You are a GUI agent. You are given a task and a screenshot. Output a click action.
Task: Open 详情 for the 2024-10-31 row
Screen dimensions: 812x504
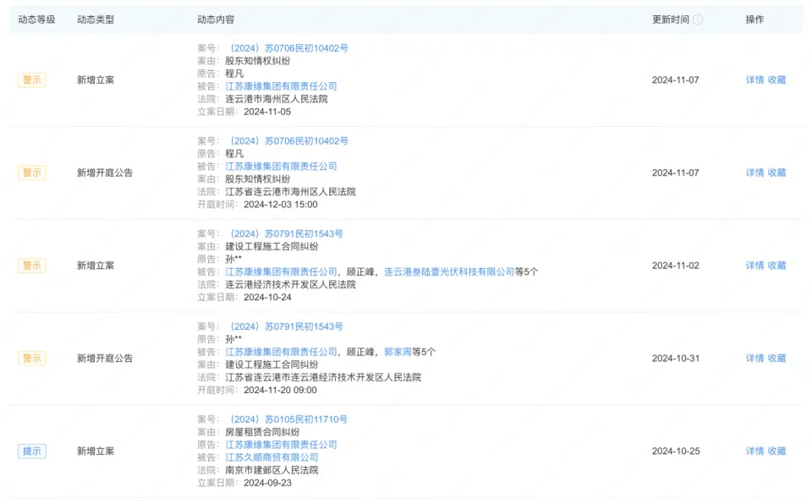coord(754,358)
